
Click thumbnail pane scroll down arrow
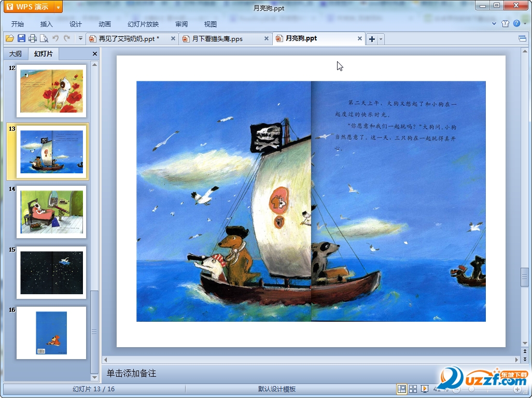(x=95, y=377)
